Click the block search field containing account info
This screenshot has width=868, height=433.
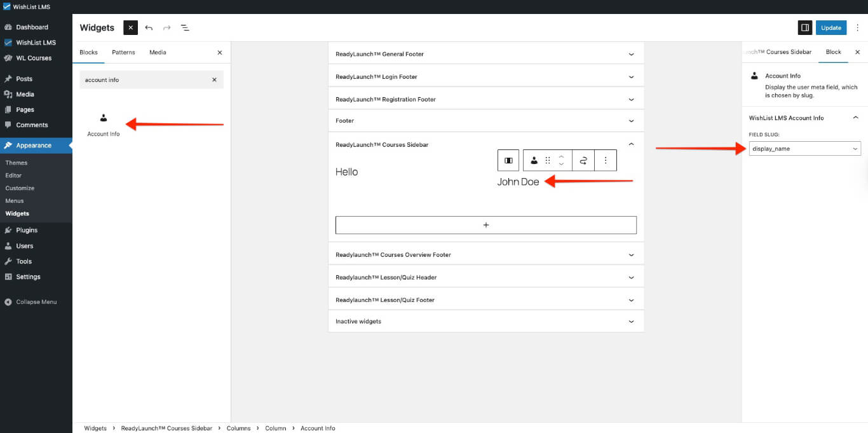coord(145,80)
